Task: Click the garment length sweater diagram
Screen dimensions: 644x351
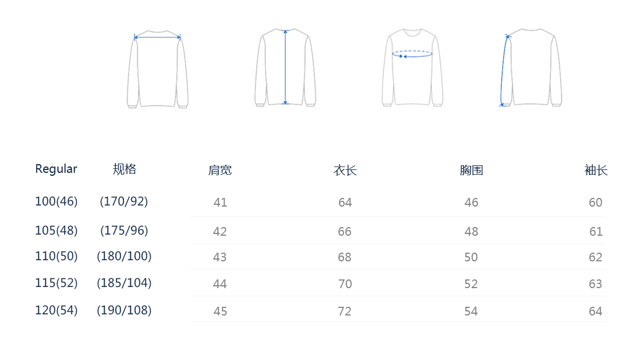Action: (x=285, y=68)
